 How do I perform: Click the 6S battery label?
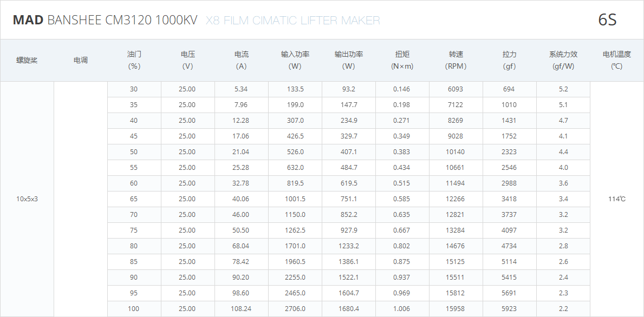click(608, 20)
